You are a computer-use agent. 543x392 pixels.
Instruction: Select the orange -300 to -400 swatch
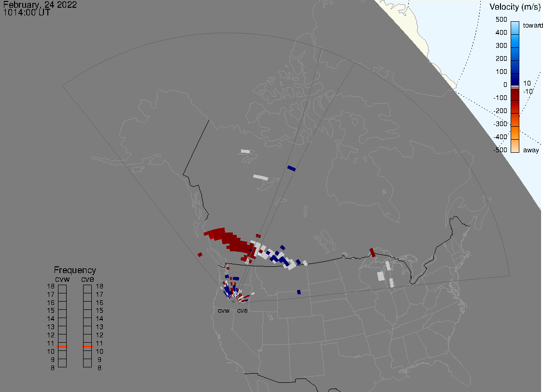click(515, 133)
